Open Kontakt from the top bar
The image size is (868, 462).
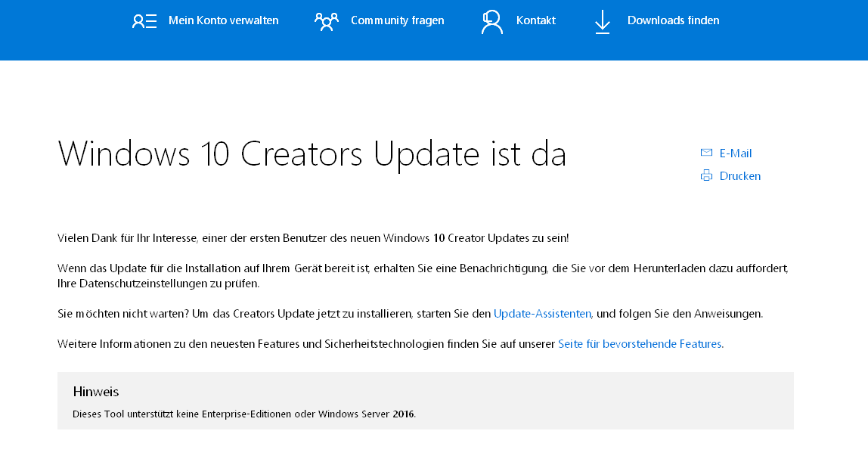tap(535, 20)
